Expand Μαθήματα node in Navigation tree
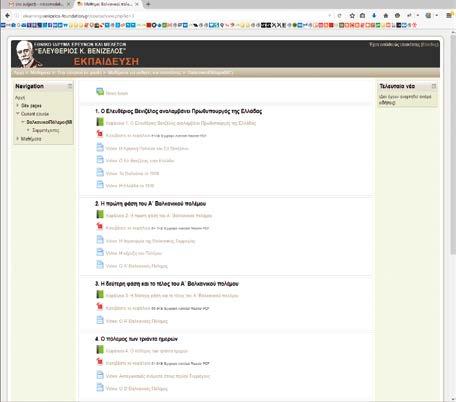456x402 pixels. [18, 138]
